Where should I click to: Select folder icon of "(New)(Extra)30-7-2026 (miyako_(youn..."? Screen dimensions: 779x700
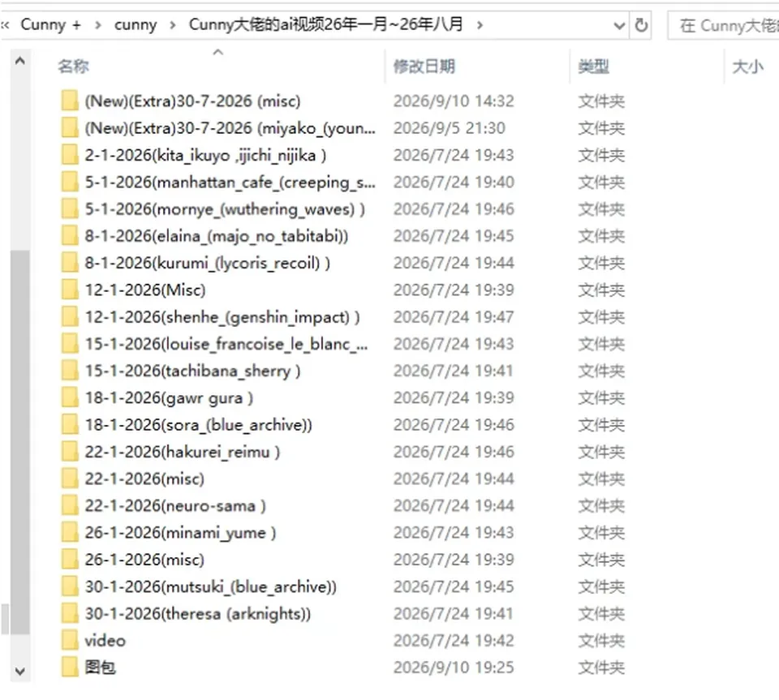click(70, 127)
